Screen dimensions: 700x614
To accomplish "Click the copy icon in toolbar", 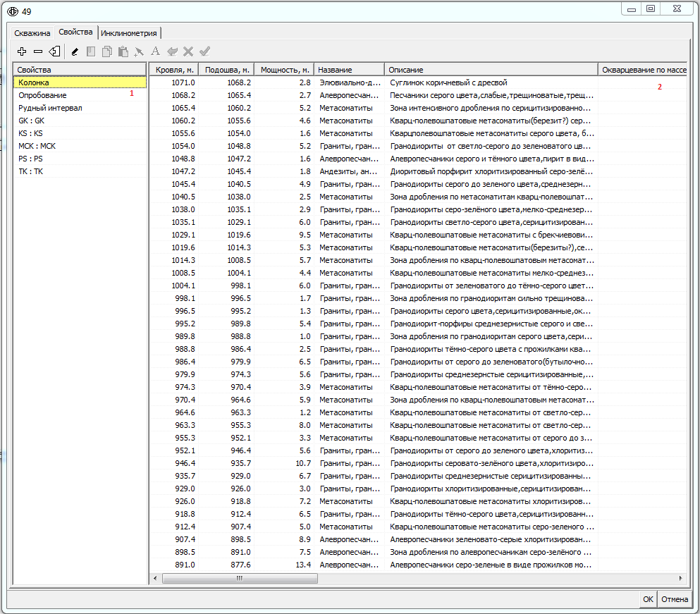I will [x=107, y=51].
